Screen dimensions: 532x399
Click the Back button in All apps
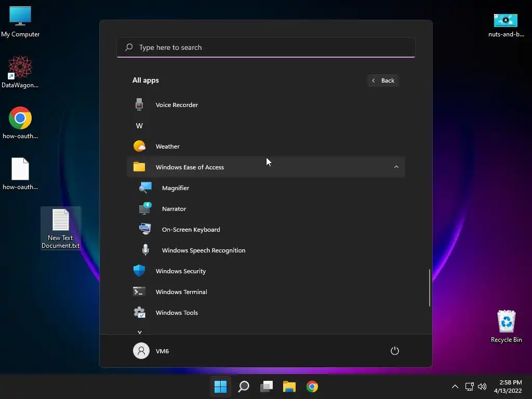tap(383, 81)
